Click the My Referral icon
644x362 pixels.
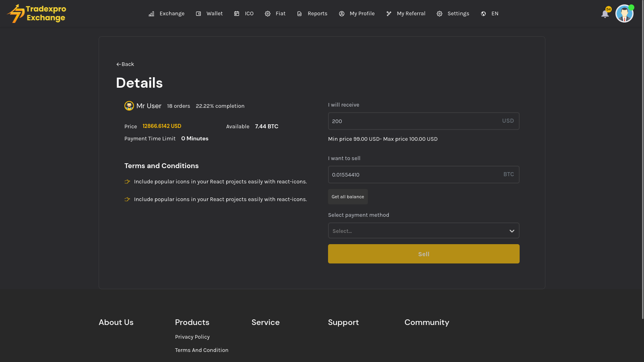tap(389, 14)
